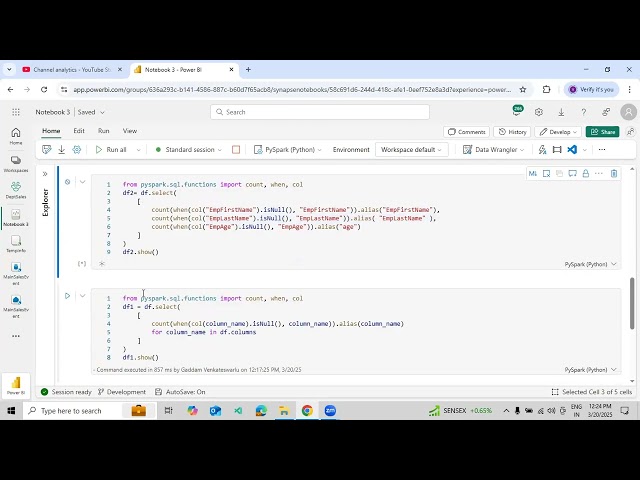Click the download icon in header
Viewport: 640px width, 480px height.
click(561, 112)
